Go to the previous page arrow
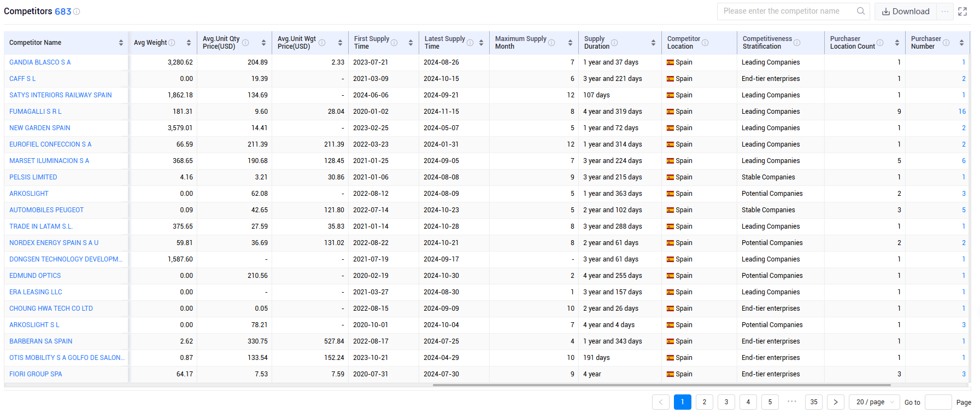Viewport: 980px width, 413px height. [x=661, y=402]
